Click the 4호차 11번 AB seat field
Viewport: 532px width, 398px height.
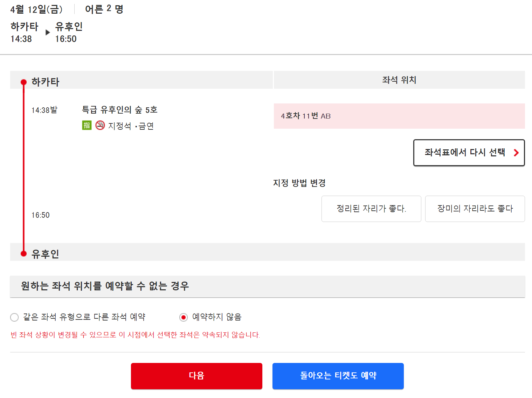pos(399,116)
